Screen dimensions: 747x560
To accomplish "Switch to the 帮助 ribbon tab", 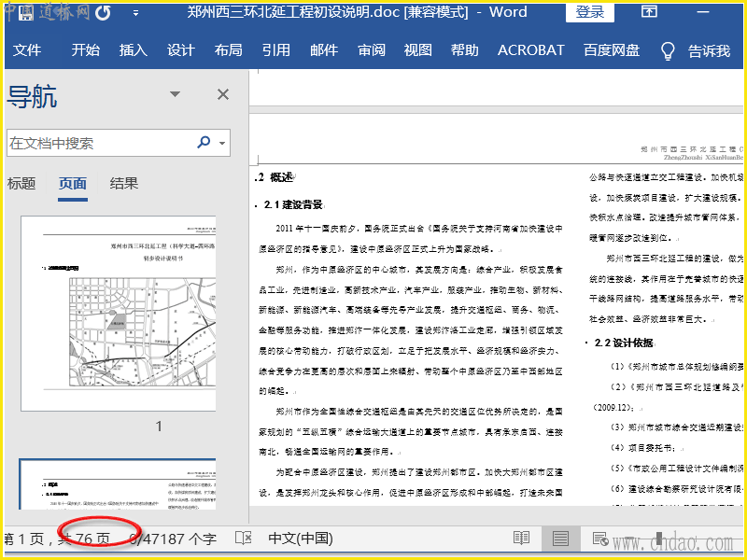I will coord(464,50).
